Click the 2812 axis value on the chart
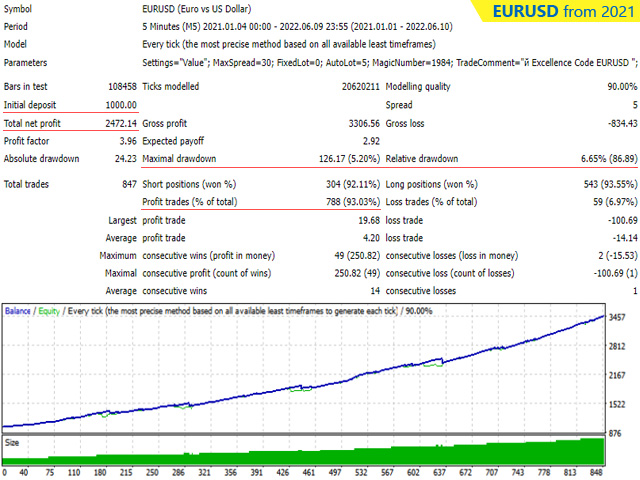The width and height of the screenshot is (640, 480). [x=617, y=347]
